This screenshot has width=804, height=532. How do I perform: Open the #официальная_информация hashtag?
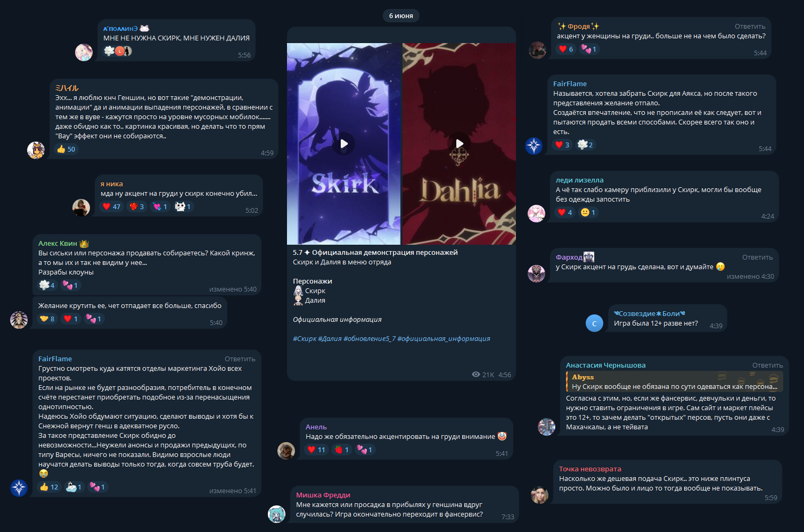click(x=444, y=339)
